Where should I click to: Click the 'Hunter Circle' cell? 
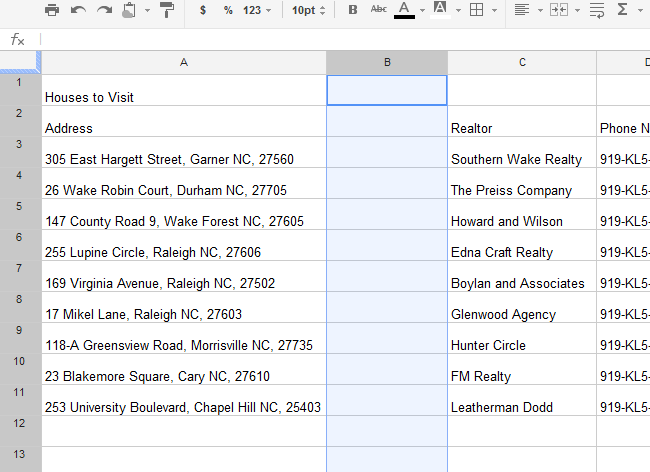(x=522, y=339)
